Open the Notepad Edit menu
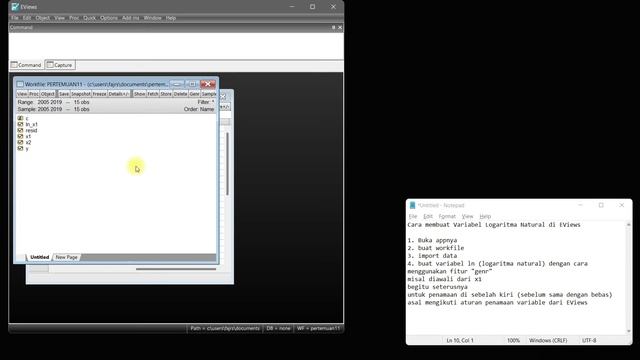This screenshot has width=640, height=360. click(x=428, y=216)
